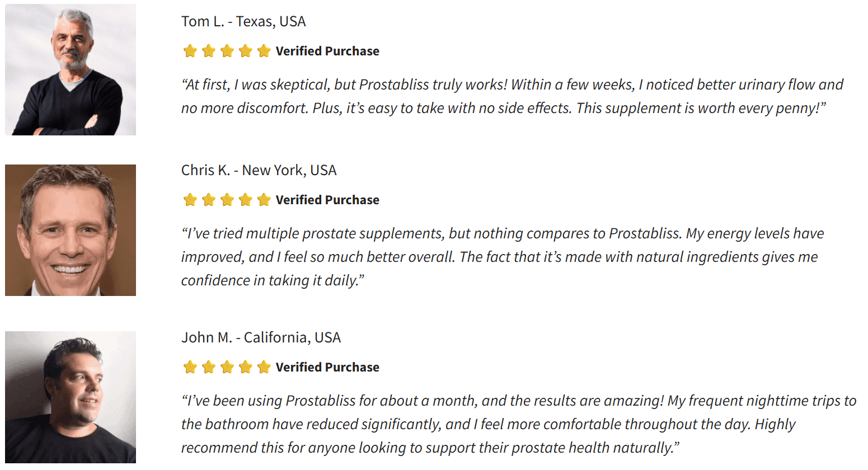This screenshot has width=868, height=470.
Task: Click the reviewer name Chris K. - New York, USA
Action: pyautogui.click(x=259, y=170)
